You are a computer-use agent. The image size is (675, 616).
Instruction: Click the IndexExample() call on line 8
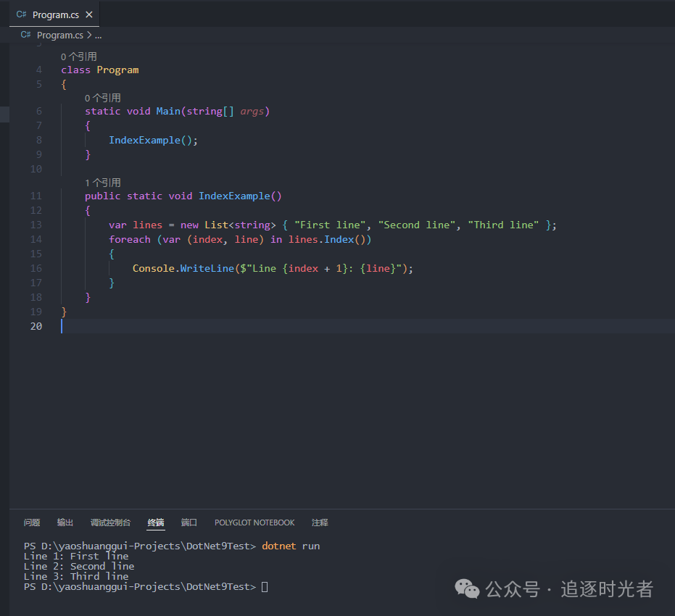click(x=150, y=141)
